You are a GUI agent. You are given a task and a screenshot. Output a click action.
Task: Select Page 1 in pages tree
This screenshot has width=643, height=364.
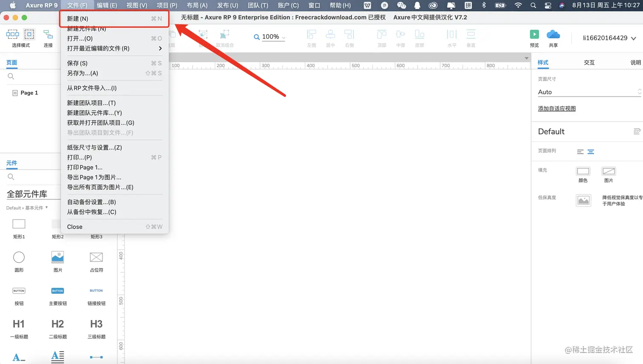[x=29, y=93]
